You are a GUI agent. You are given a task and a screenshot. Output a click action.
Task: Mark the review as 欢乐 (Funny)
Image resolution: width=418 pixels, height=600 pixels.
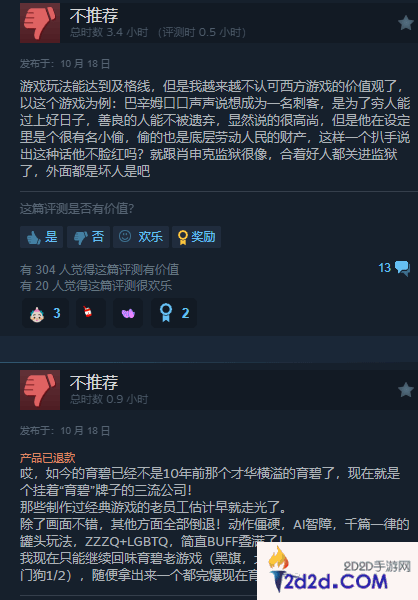point(141,237)
